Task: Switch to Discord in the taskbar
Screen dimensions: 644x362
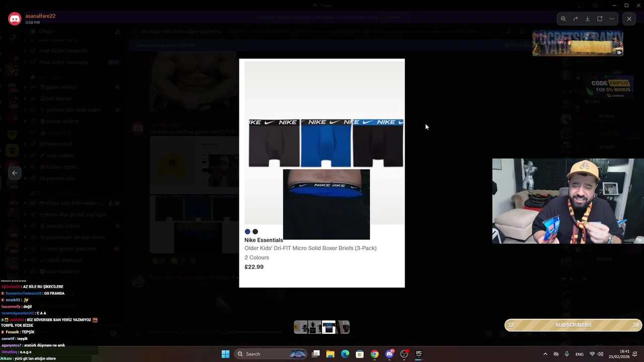Action: 389,354
